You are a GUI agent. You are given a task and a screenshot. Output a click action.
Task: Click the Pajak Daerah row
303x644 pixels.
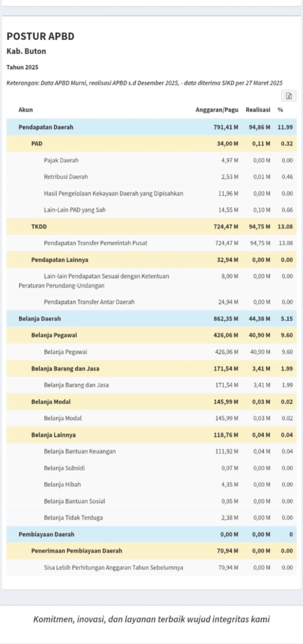[61, 160]
